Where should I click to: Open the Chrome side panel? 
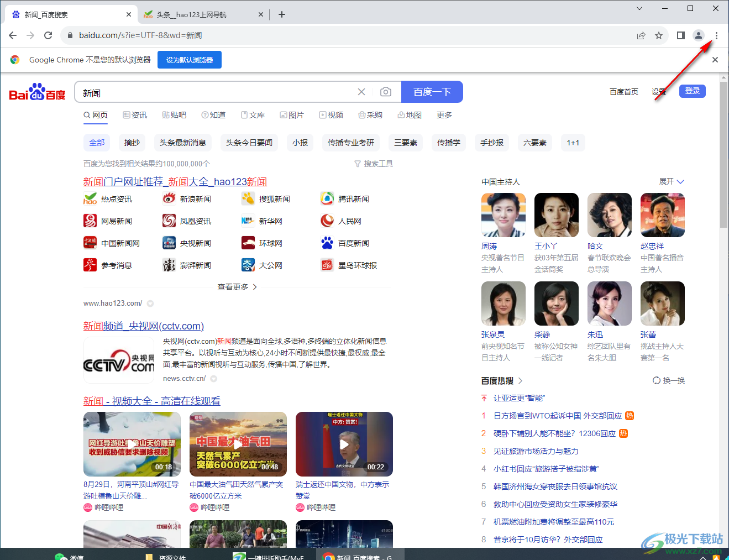tap(681, 35)
